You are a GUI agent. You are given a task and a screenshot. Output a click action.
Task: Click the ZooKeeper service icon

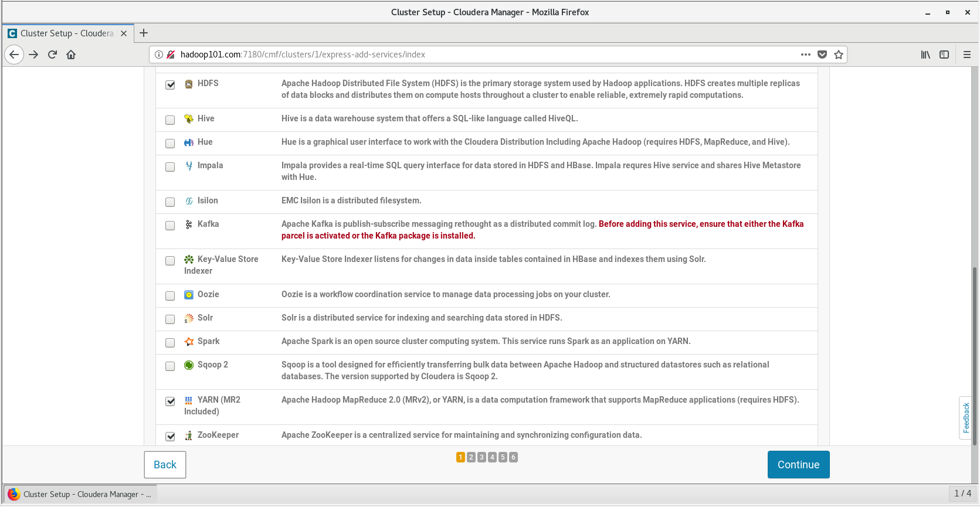click(189, 435)
